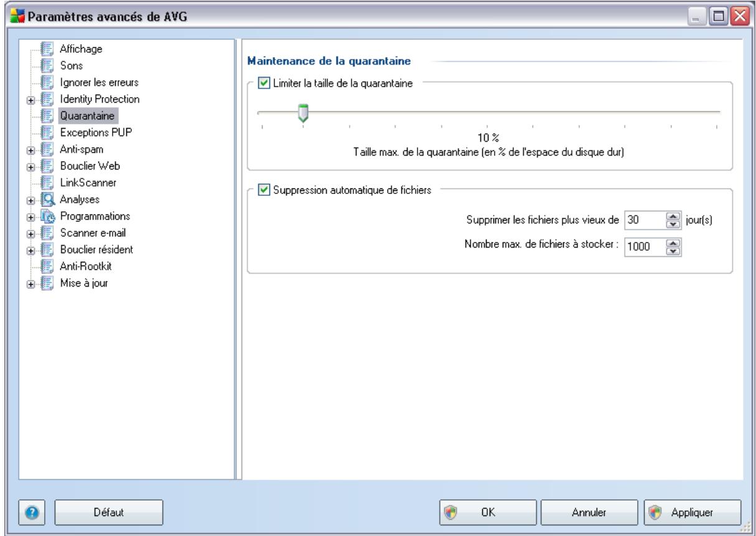Click the Annuler button
Screen dimensions: 756x536
tap(590, 513)
